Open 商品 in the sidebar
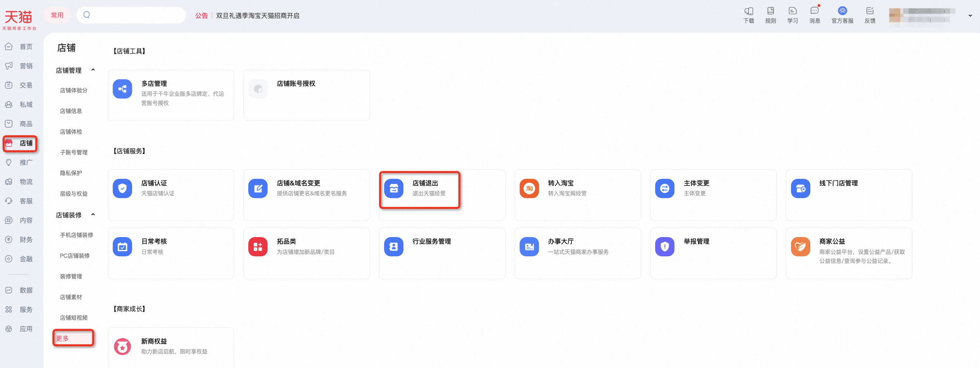Screen dimensions: 980x368 (x=19, y=124)
